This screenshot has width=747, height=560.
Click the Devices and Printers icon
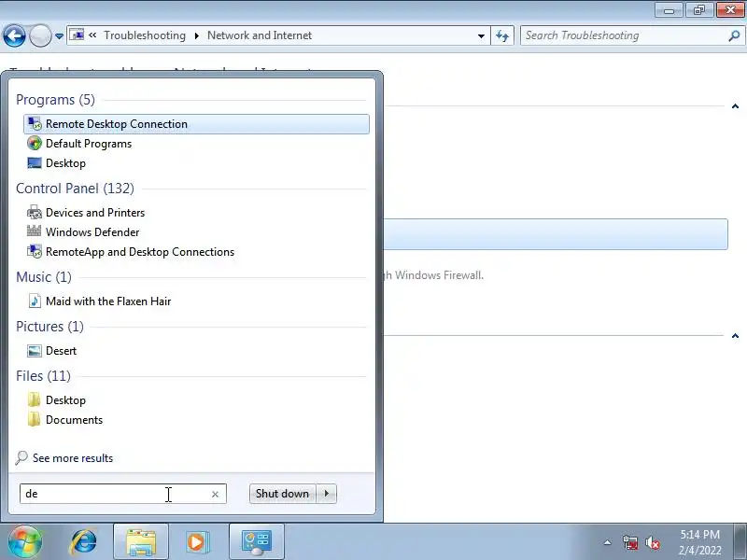(x=35, y=213)
